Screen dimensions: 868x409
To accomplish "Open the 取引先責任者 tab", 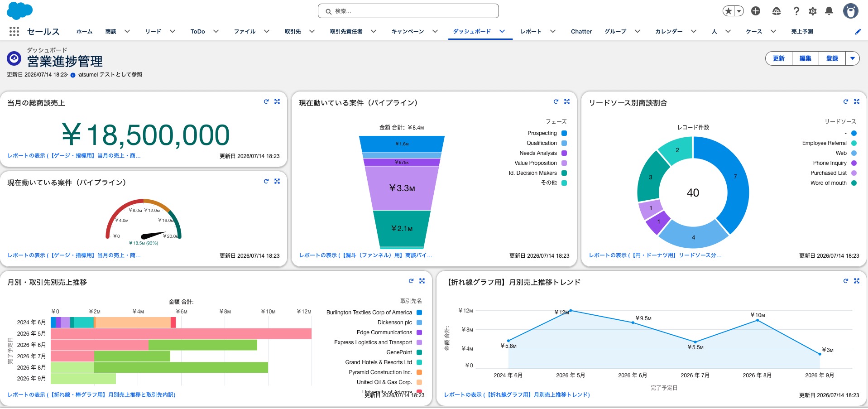I will click(x=346, y=31).
